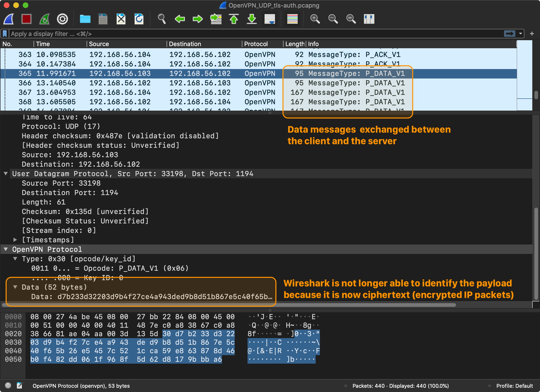
Task: Click the expert information status circle
Action: (x=8, y=385)
